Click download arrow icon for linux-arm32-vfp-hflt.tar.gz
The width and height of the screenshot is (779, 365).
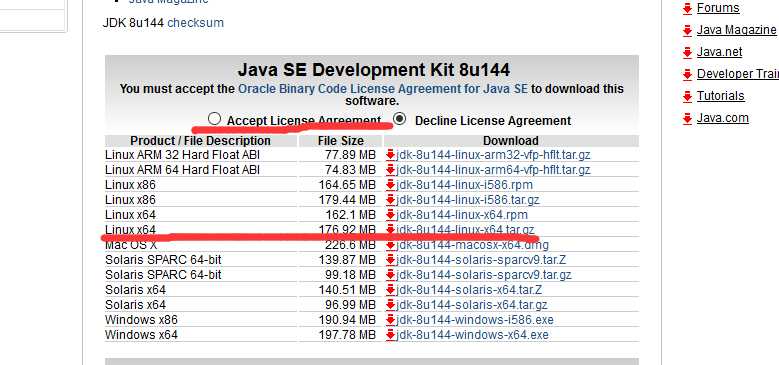(x=390, y=155)
